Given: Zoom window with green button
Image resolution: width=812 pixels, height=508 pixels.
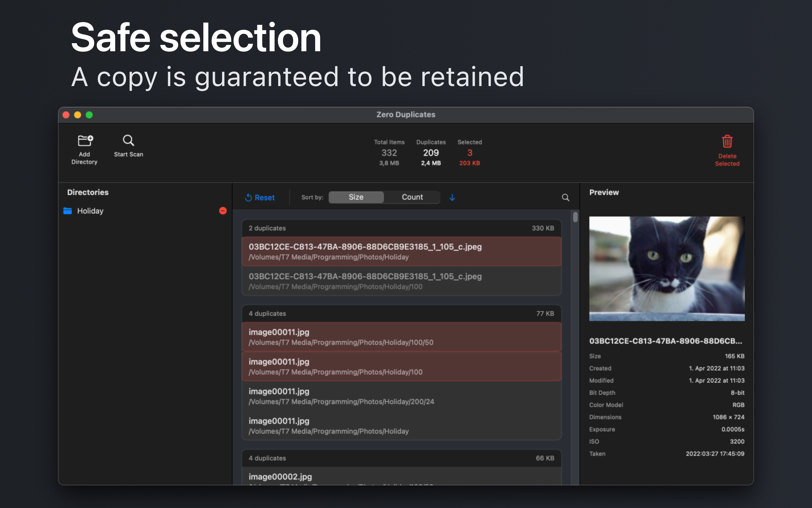Looking at the screenshot, I should pyautogui.click(x=89, y=115).
